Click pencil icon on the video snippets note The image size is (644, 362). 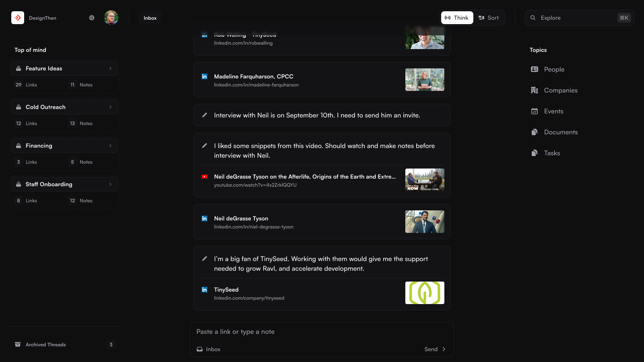204,146
